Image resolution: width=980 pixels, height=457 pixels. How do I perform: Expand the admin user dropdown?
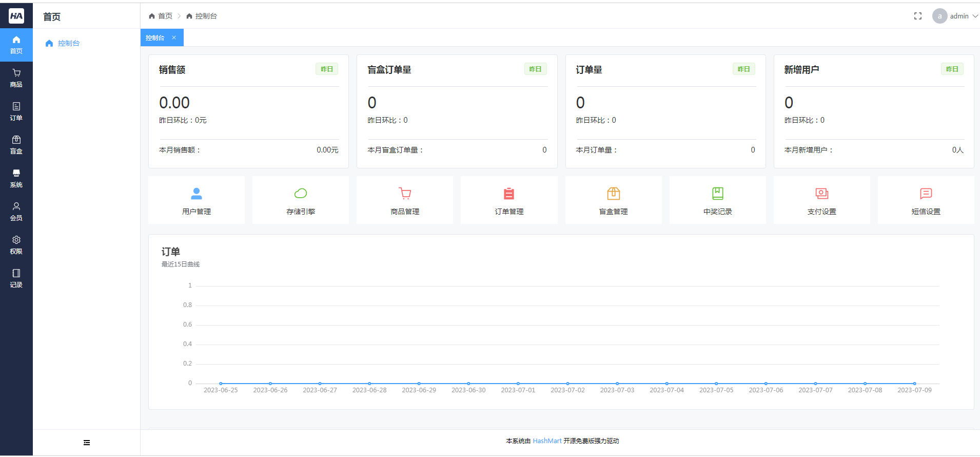point(956,16)
